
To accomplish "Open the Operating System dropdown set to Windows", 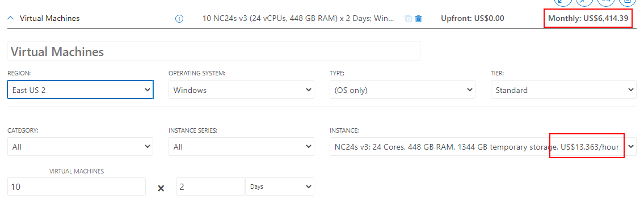I will (242, 90).
